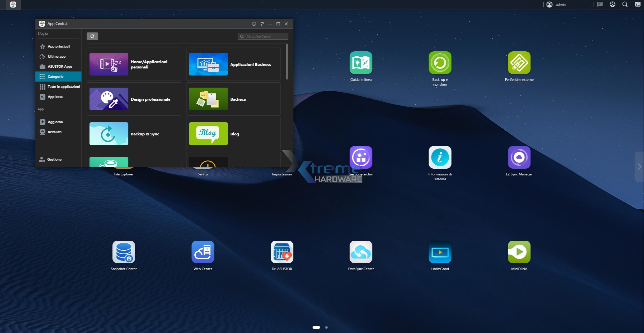This screenshot has width=644, height=333.
Task: Open the Snapshot Center desktop icon
Action: (x=124, y=252)
